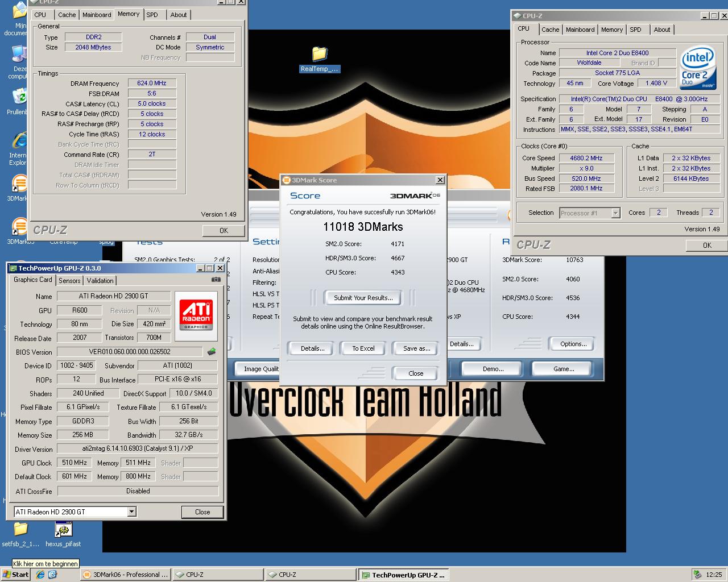This screenshot has height=582, width=728.
Task: Open the Deze computer desktop icon
Action: pyautogui.click(x=18, y=61)
